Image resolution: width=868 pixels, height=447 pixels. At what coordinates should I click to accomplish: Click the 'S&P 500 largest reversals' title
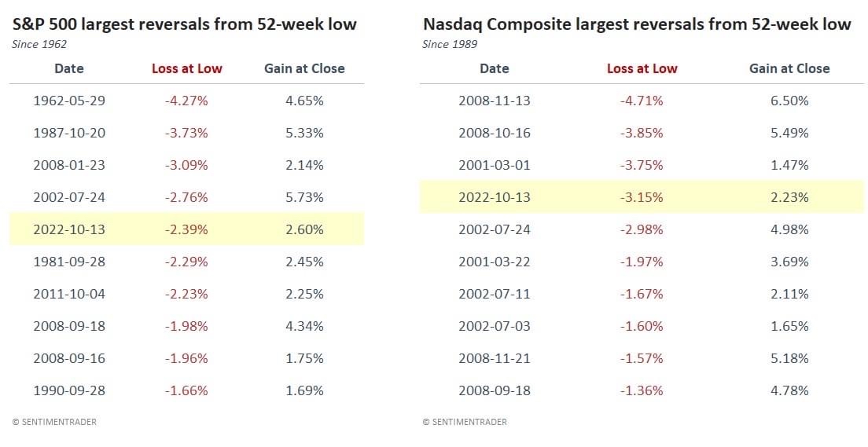point(185,24)
